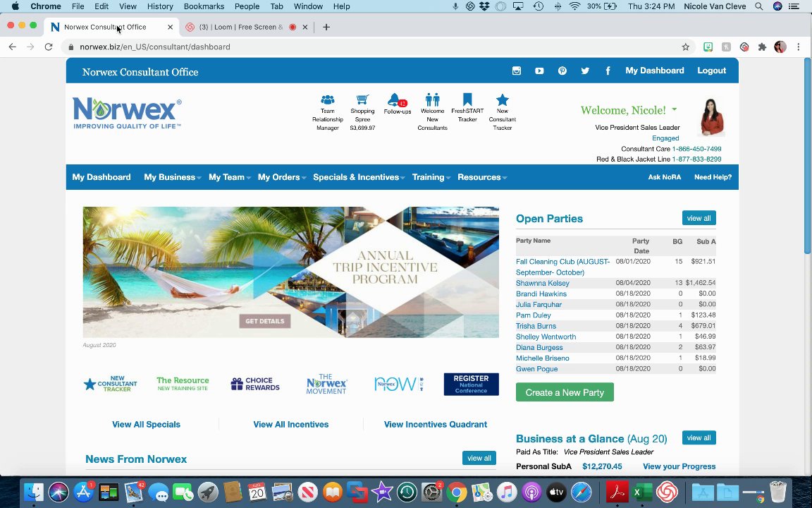Expand the My Team menu
This screenshot has height=508, width=812.
coord(229,177)
